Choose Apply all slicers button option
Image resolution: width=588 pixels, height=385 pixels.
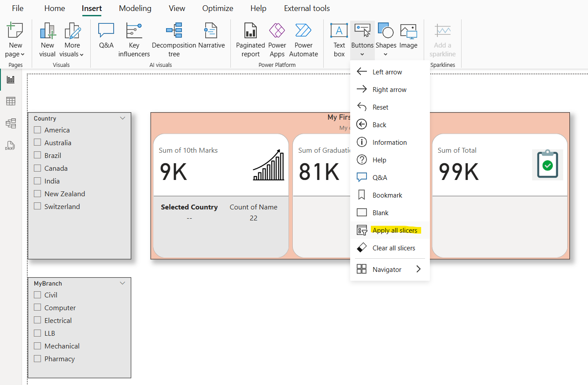tap(395, 230)
